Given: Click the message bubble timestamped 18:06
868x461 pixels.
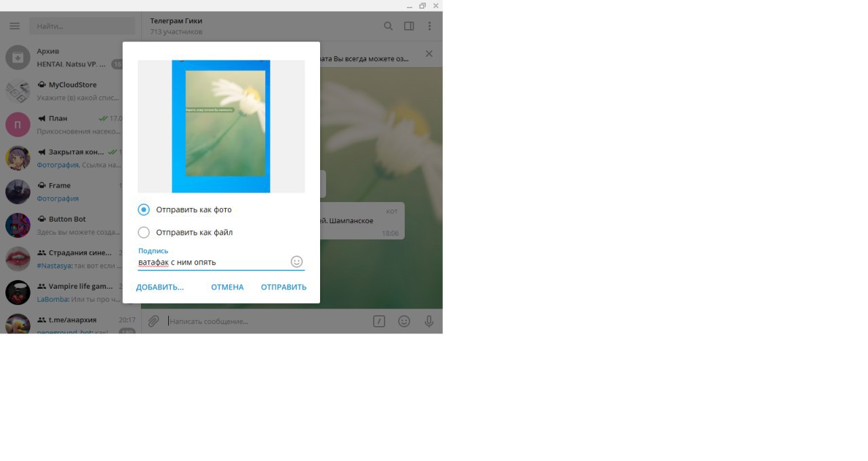Looking at the screenshot, I should [362, 221].
